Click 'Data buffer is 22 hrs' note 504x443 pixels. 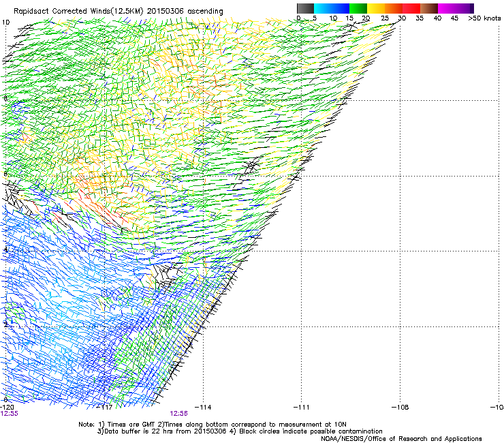pos(139,431)
